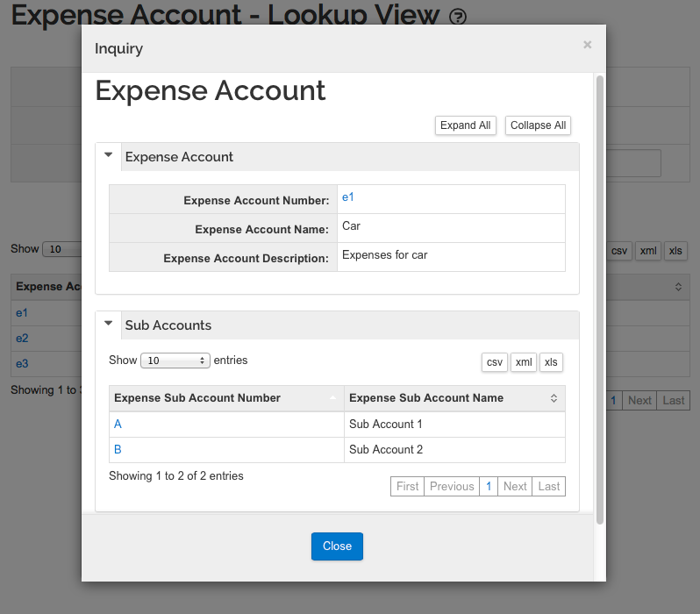Image resolution: width=700 pixels, height=614 pixels.
Task: Click Next in Sub Accounts pagination
Action: tap(515, 486)
